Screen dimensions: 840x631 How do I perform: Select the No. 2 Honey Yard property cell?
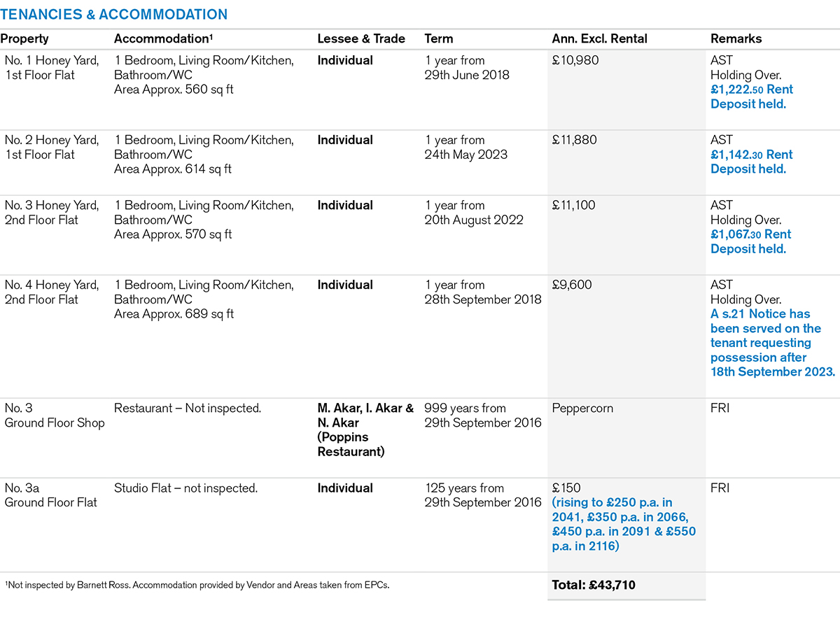pyautogui.click(x=52, y=148)
